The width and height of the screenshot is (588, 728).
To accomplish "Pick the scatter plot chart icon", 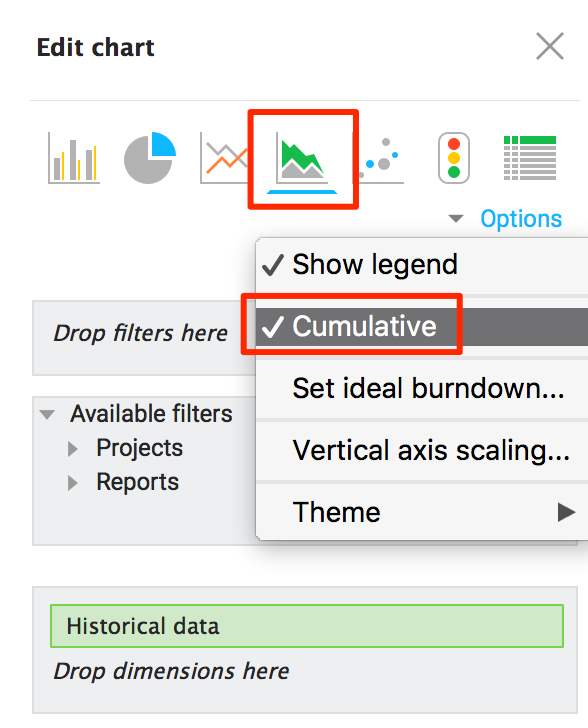I will pos(381,159).
